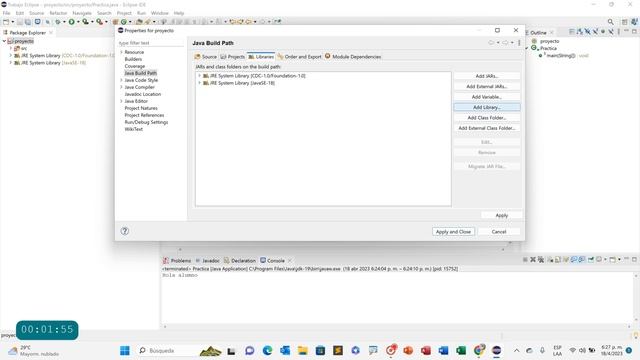
Task: Expand Java Code Style in Properties tree
Action: pyautogui.click(x=121, y=80)
